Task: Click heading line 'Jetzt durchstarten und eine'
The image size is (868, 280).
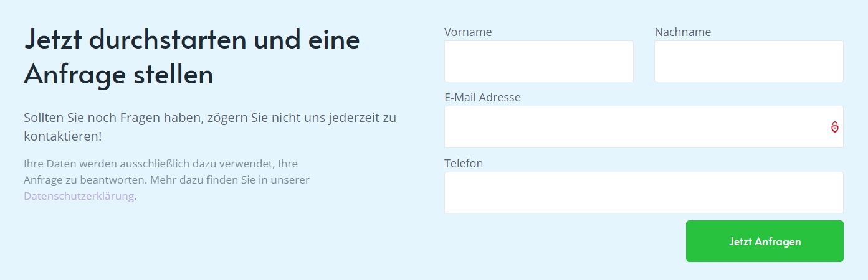Action: 192,40
